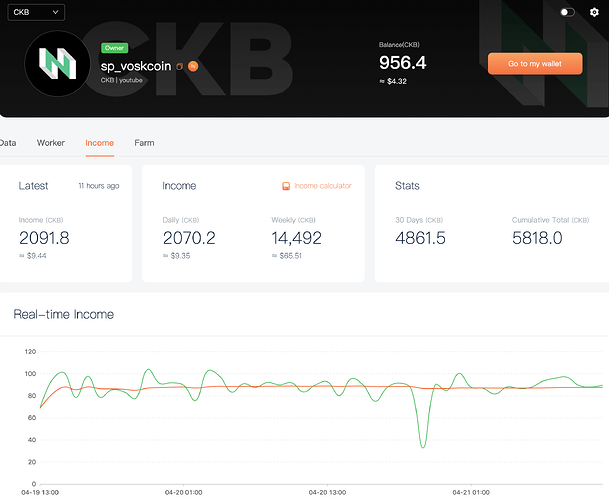
Task: Click the deep dip on green income line
Action: pyautogui.click(x=423, y=447)
